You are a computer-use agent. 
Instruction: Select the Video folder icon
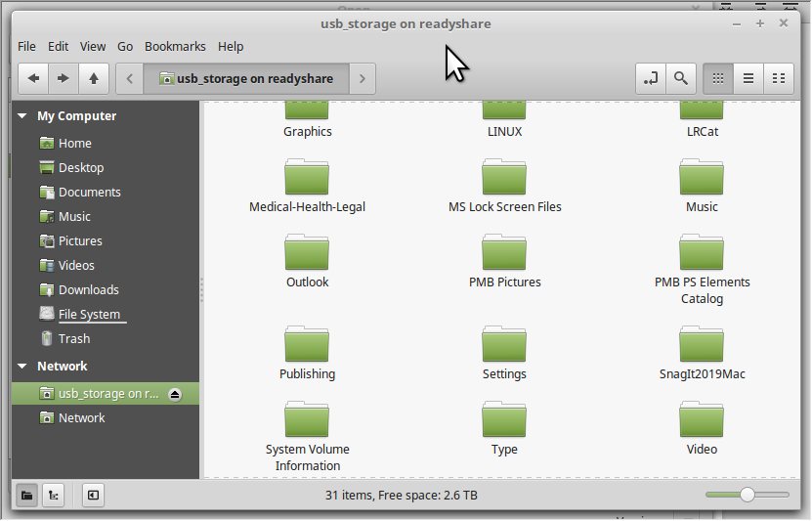point(702,419)
